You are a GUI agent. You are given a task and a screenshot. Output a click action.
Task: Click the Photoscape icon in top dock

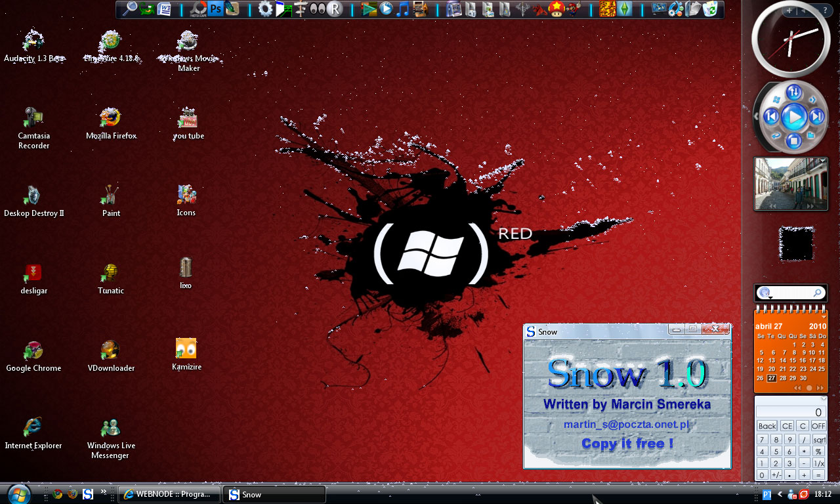tap(198, 9)
